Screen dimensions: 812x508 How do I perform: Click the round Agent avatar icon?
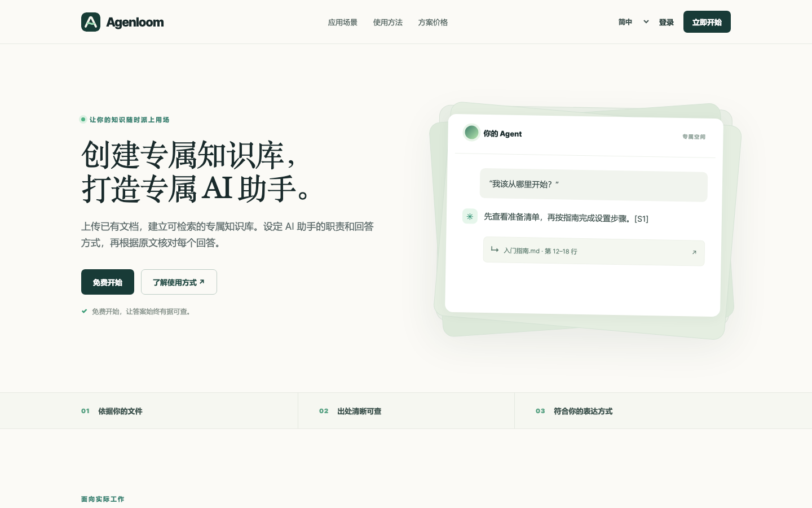(471, 132)
